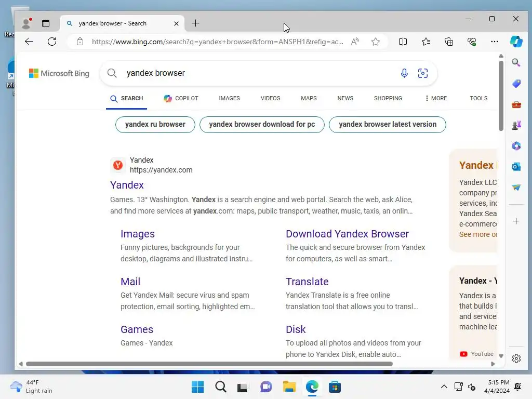Choose 'yandex browser latest version' suggestion
Image resolution: width=532 pixels, height=399 pixels.
[388, 125]
